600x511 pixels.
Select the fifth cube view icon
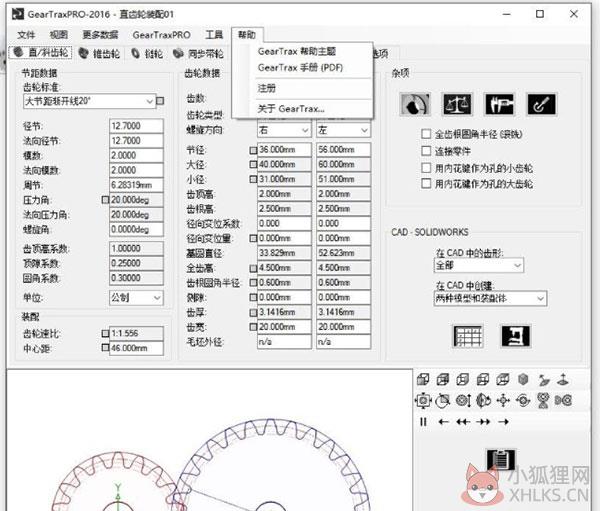pyautogui.click(x=503, y=380)
